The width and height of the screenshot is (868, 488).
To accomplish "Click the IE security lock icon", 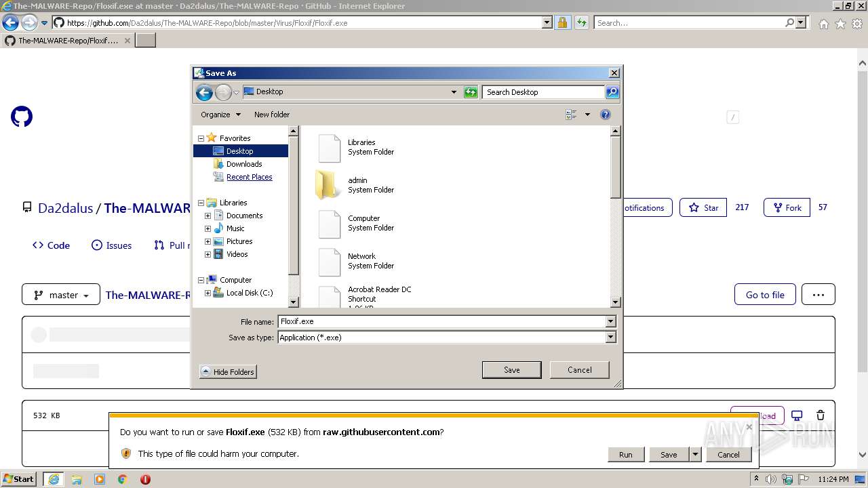I will coord(562,22).
